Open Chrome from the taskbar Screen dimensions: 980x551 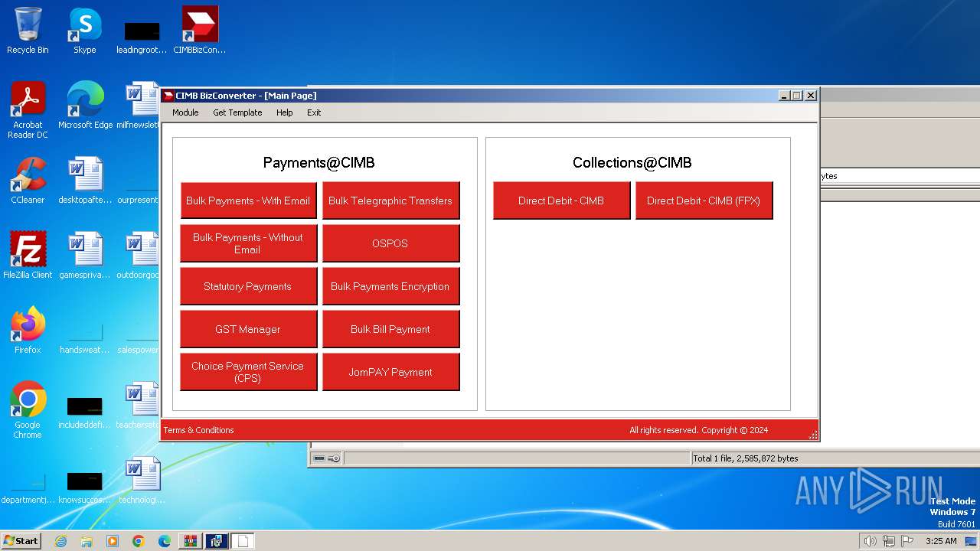139,541
